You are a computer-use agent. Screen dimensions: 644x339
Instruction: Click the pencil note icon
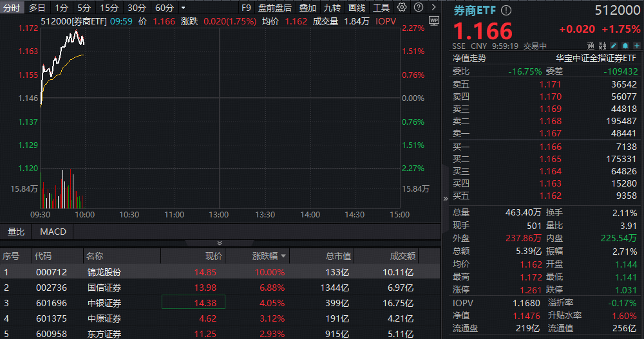coord(614,46)
